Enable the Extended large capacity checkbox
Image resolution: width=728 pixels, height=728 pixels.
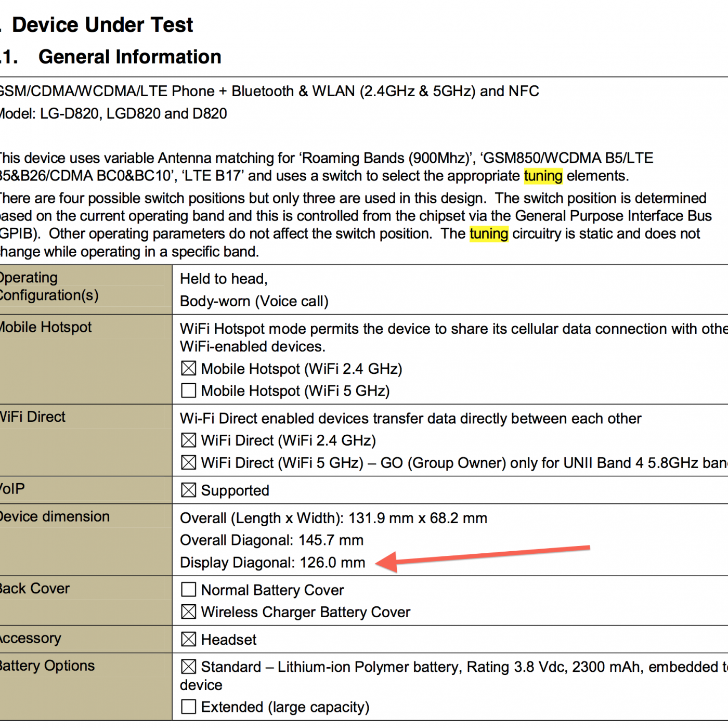point(188,707)
